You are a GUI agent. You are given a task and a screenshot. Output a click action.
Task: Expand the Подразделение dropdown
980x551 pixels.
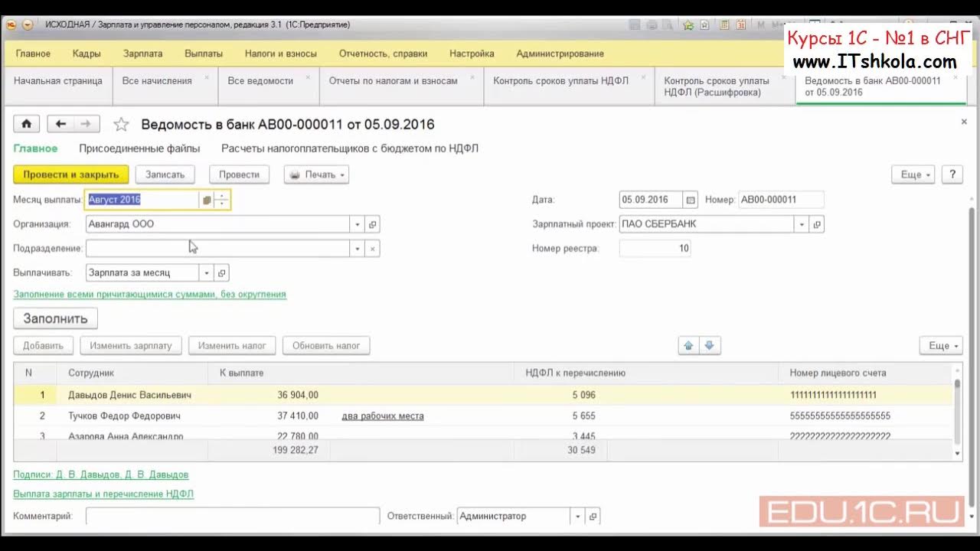coord(358,249)
